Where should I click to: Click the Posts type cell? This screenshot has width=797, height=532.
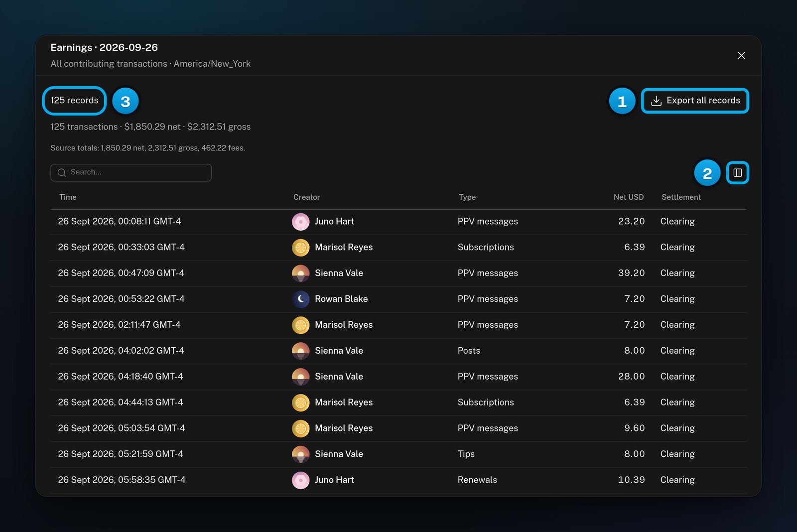(469, 351)
